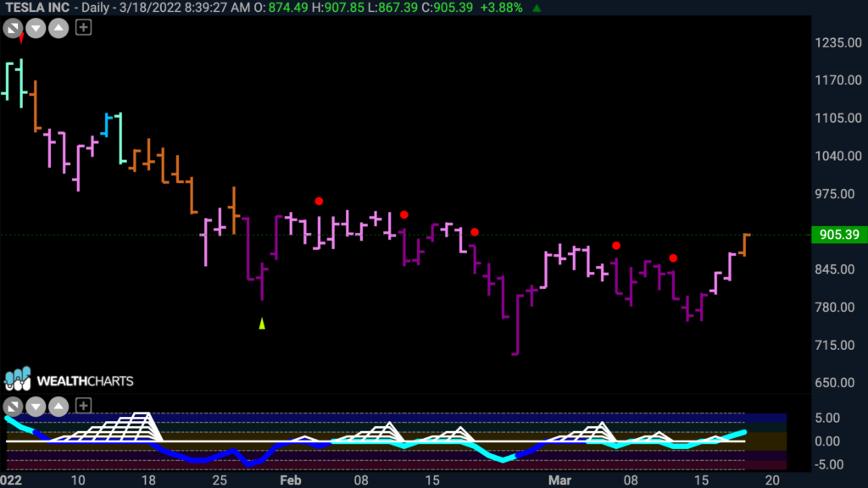Select the rightmost red dot signal marker

click(673, 258)
